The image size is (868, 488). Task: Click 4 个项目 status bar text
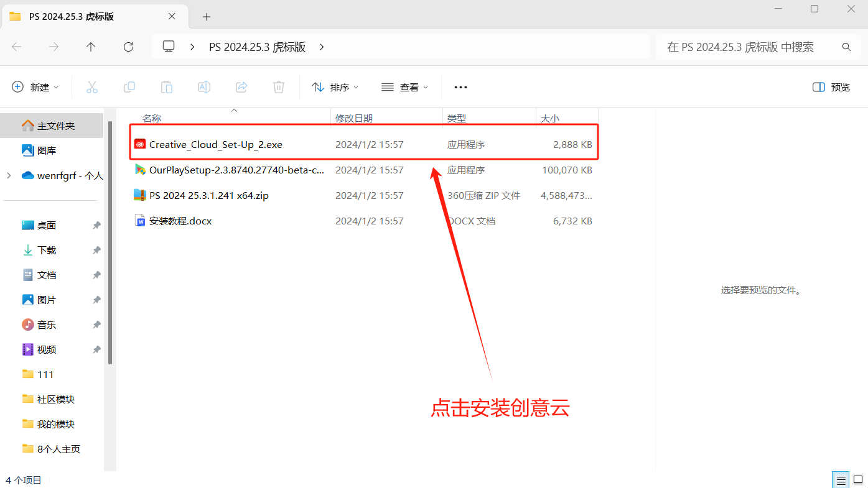pos(24,480)
